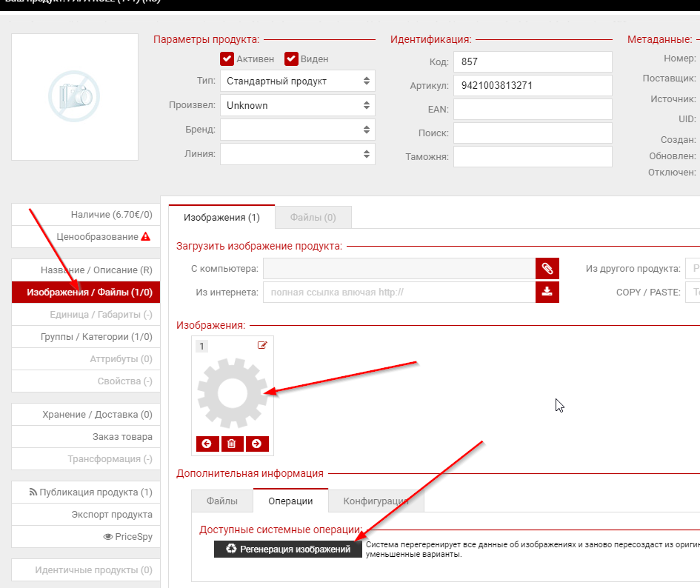Click the EAN input field
The height and width of the screenshot is (588, 700).
tap(533, 110)
